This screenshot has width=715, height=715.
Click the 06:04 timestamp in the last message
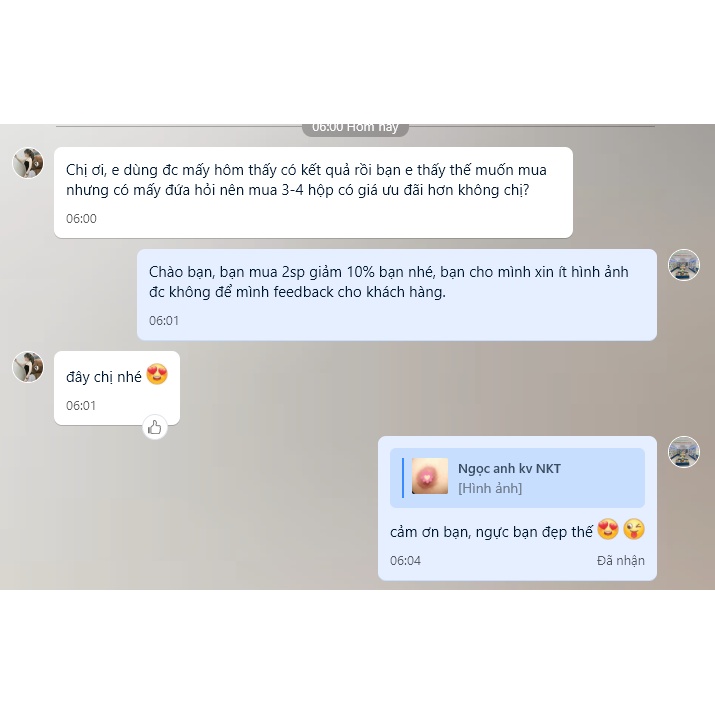tap(405, 560)
